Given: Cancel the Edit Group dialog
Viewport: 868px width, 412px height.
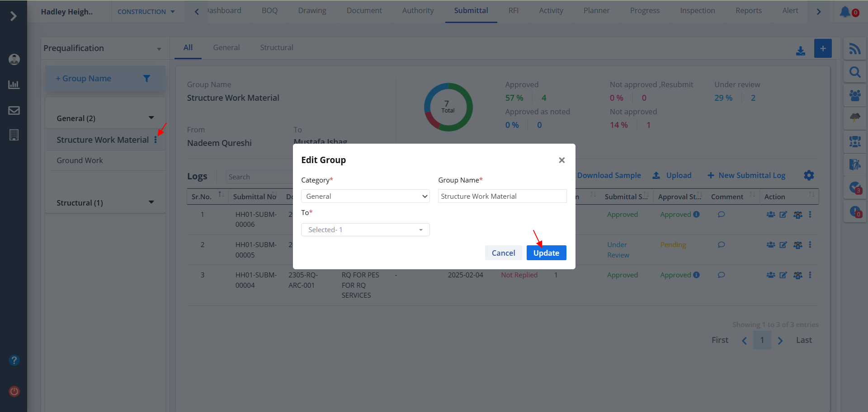Looking at the screenshot, I should coord(503,253).
